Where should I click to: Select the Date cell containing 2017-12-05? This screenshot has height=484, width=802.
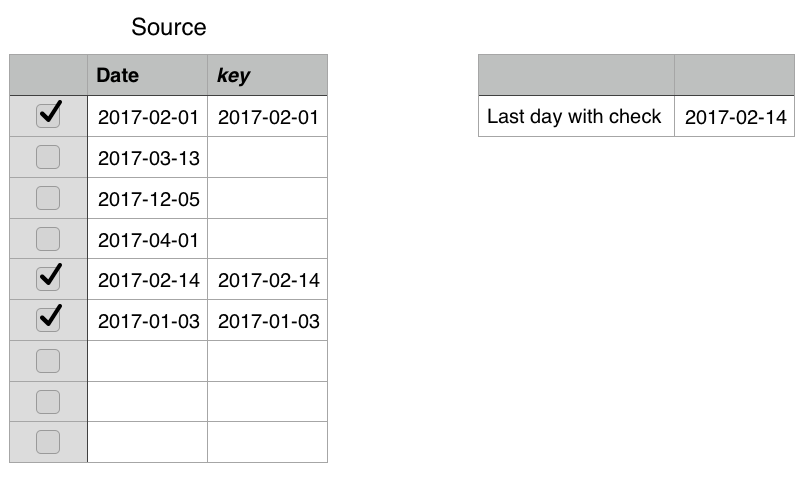click(148, 199)
